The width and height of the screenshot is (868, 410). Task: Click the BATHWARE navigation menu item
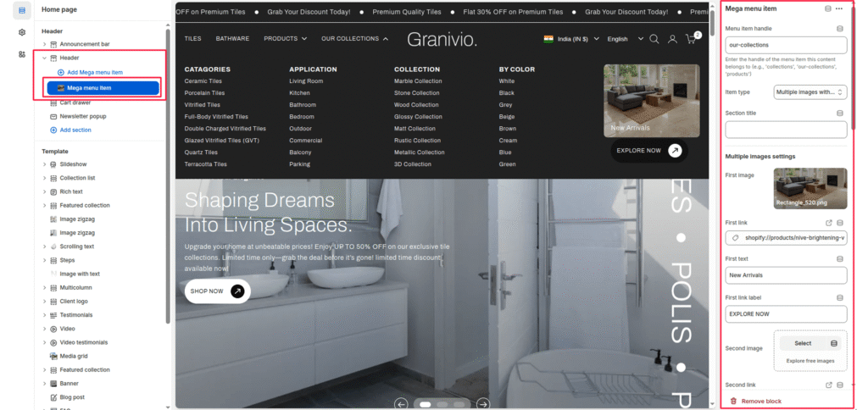tap(232, 39)
